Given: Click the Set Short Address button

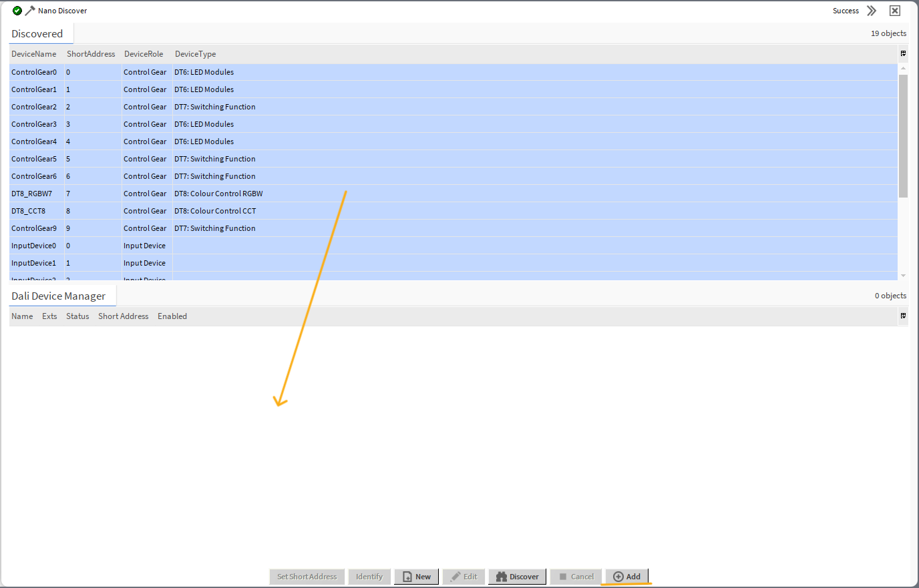Looking at the screenshot, I should coord(307,577).
